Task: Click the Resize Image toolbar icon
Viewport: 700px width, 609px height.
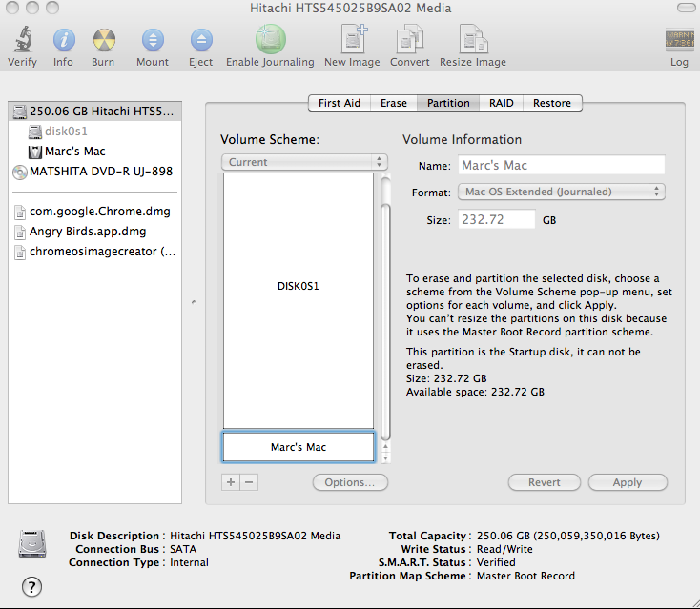Action: tap(474, 39)
